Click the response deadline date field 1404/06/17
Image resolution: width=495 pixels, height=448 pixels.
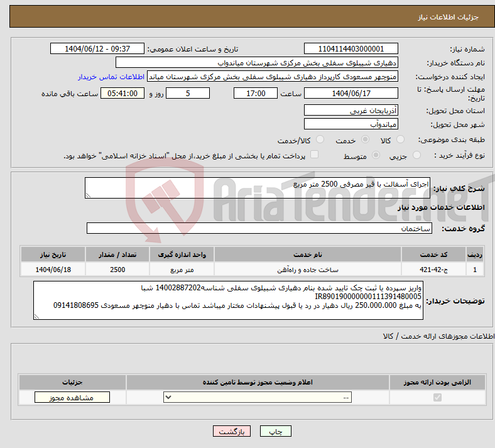click(x=351, y=93)
